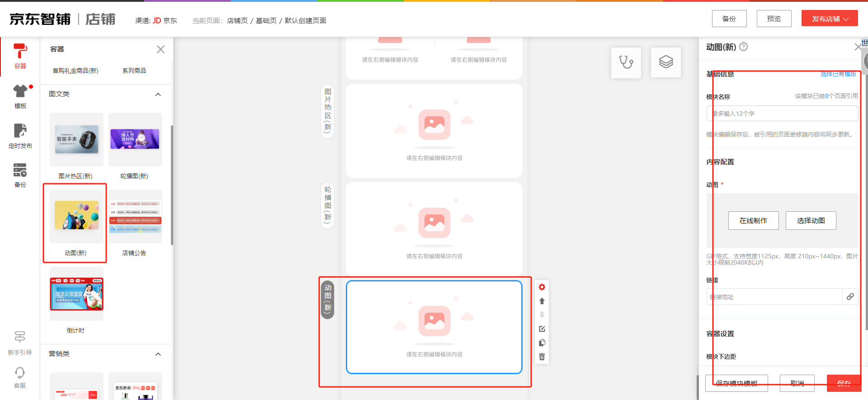The height and width of the screenshot is (400, 868).
Task: Open the 定时发布 scheduled publish panel
Action: click(x=20, y=136)
